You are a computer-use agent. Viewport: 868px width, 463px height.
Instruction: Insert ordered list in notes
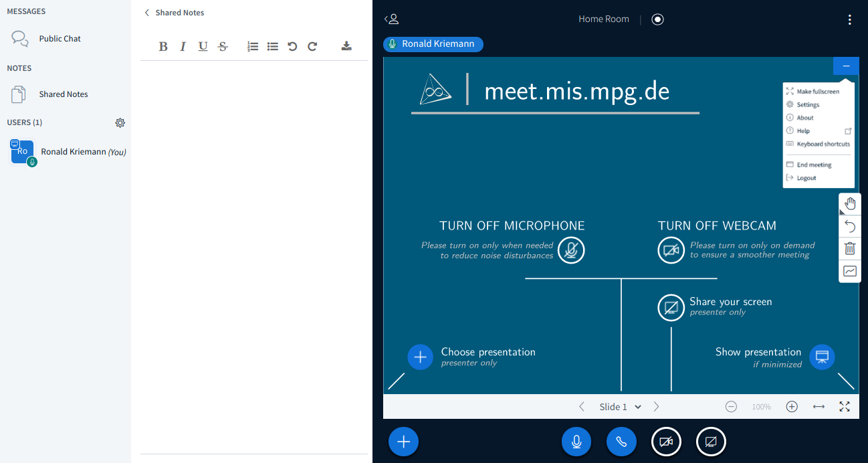coord(253,46)
